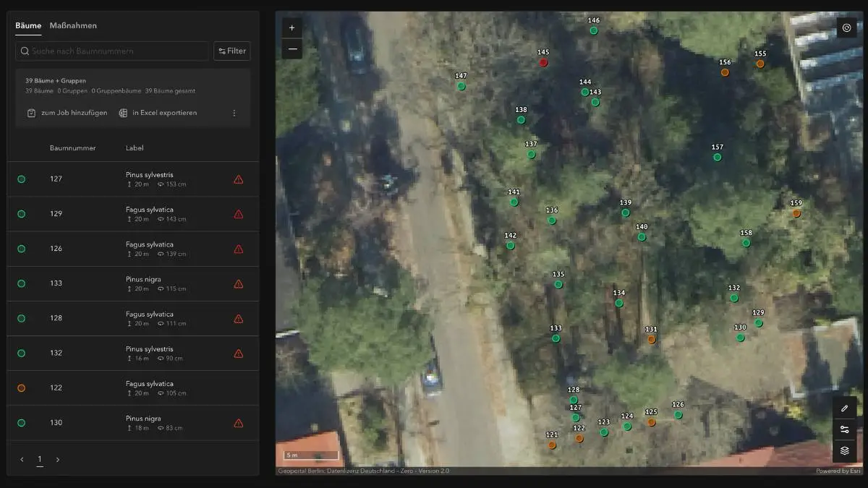This screenshot has width=868, height=488.
Task: Open row Fagus sylvatica tree 122
Action: pyautogui.click(x=133, y=388)
